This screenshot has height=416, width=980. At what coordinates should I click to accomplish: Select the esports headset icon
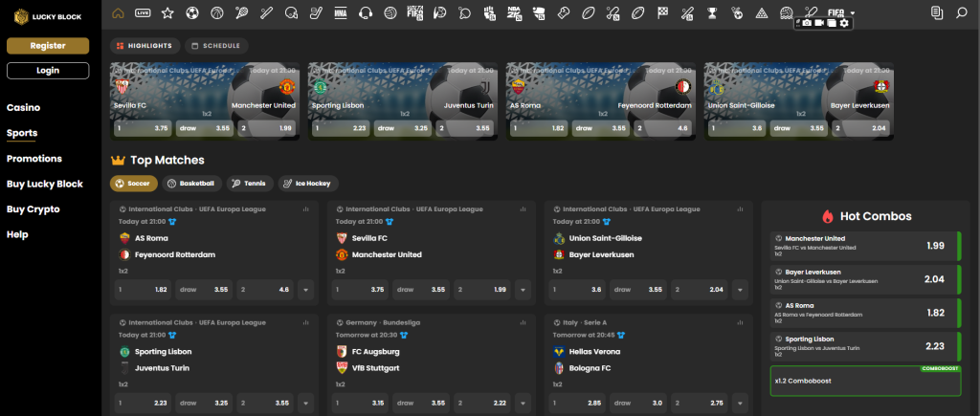pyautogui.click(x=366, y=12)
